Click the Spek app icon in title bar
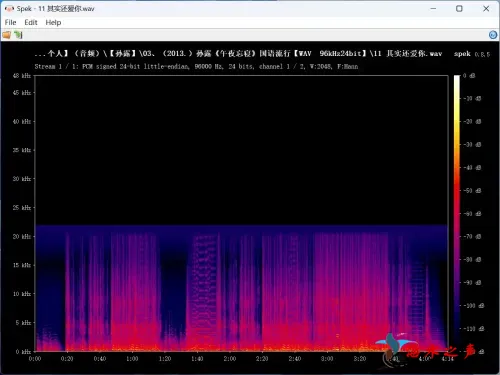The image size is (500, 375). [9, 9]
